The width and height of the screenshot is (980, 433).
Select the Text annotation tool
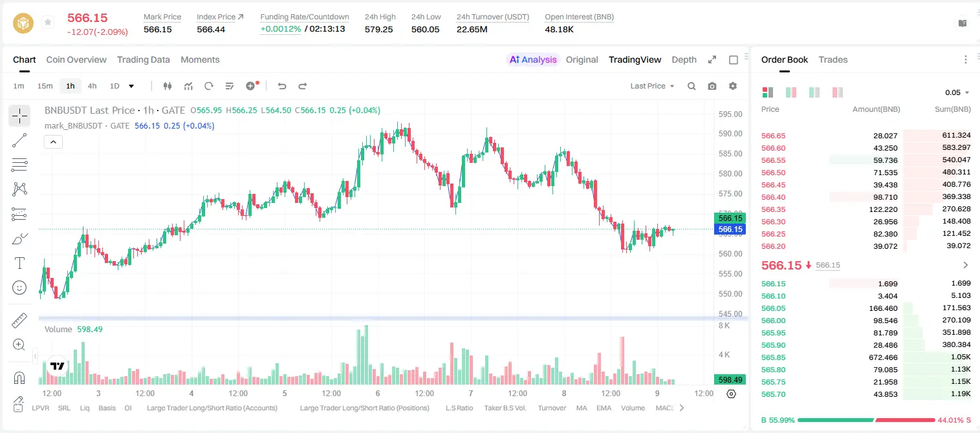[19, 263]
